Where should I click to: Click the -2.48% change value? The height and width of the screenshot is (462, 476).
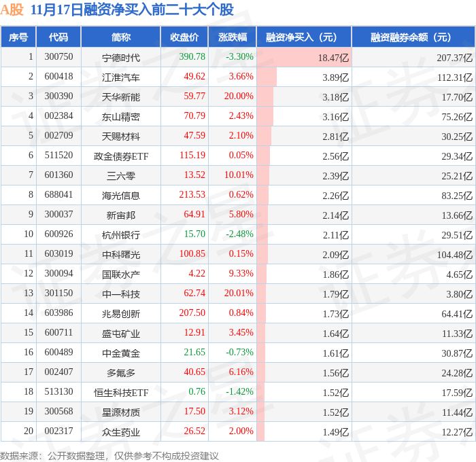[239, 234]
